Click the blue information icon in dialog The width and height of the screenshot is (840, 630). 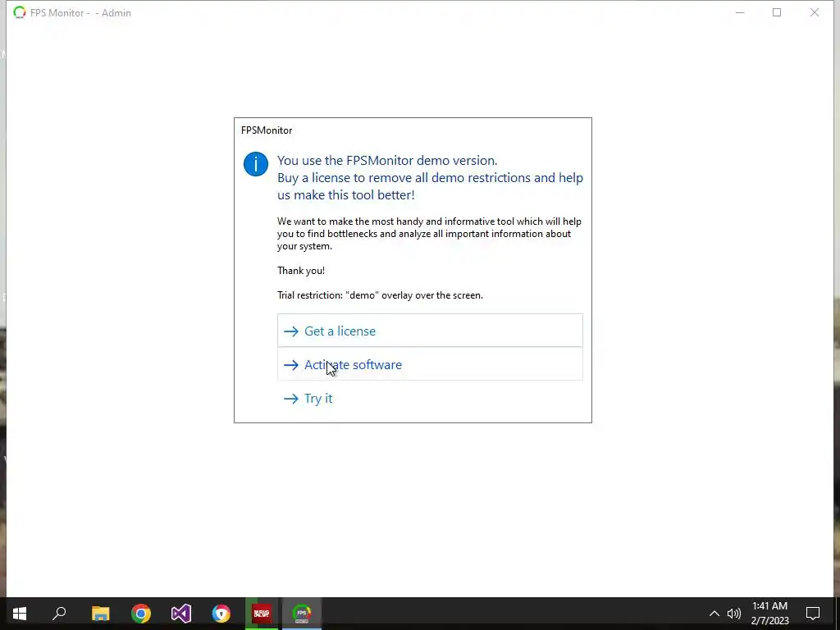point(256,164)
